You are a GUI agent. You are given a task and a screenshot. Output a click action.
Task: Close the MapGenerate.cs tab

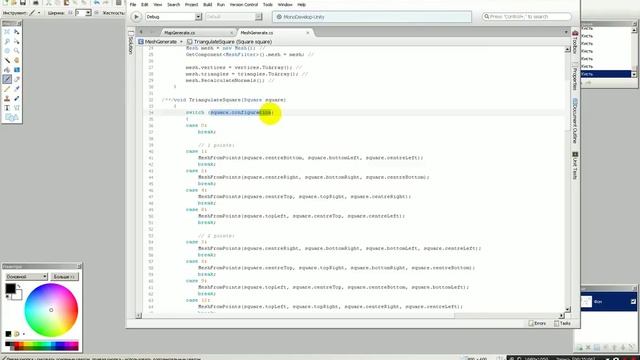click(231, 33)
